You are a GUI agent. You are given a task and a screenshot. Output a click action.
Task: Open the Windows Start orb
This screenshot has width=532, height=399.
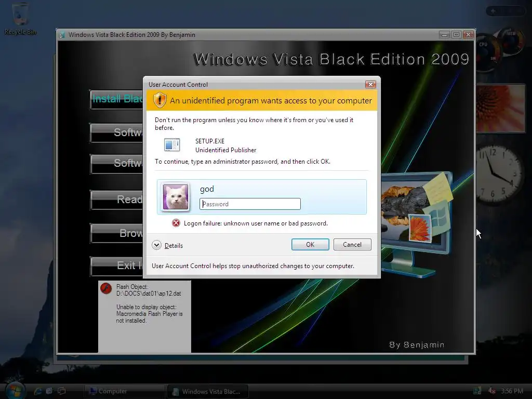(16, 391)
